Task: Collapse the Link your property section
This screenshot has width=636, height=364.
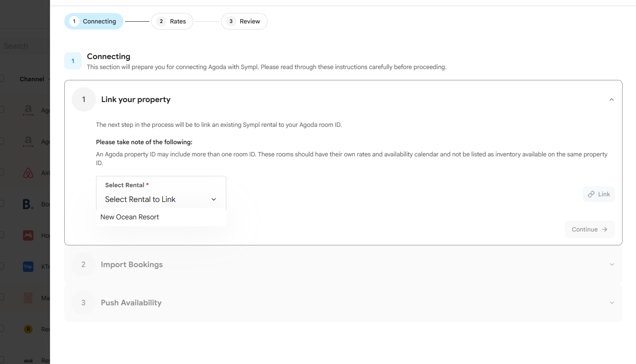Action: click(x=611, y=99)
